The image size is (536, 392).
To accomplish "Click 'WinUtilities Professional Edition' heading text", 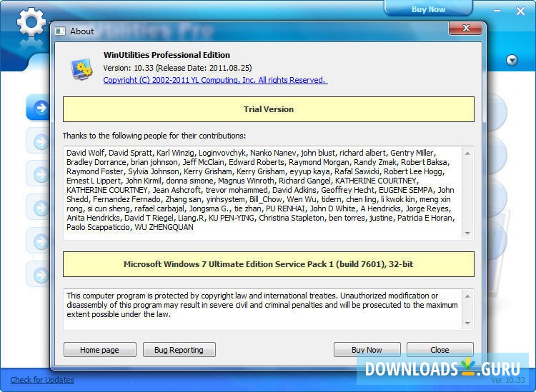I will (x=167, y=55).
